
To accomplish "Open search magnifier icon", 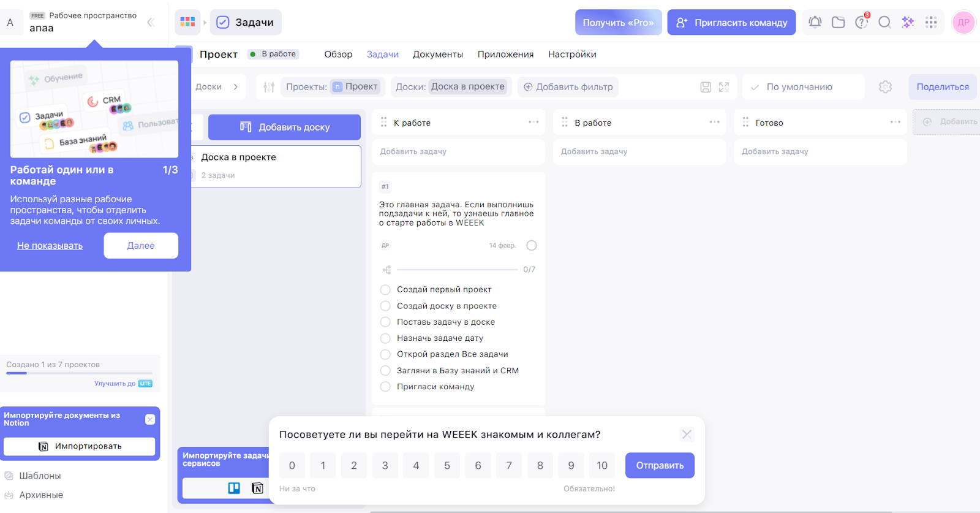I will tap(884, 22).
